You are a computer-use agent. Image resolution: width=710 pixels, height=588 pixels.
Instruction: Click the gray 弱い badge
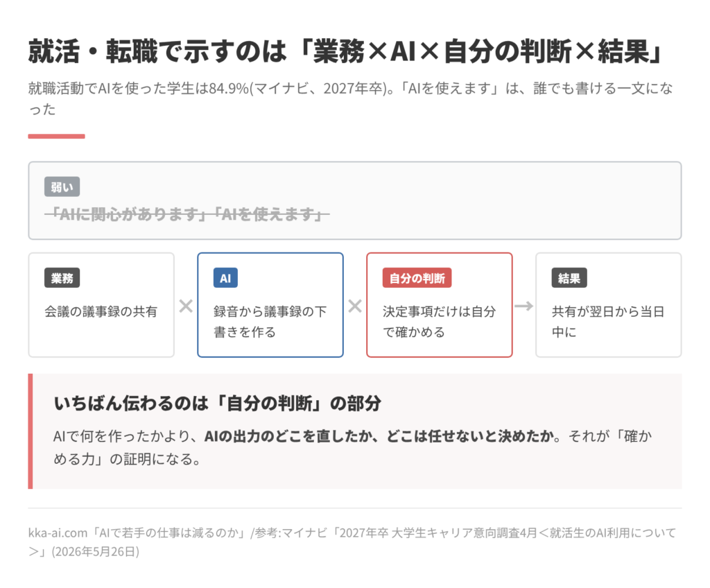click(x=62, y=187)
